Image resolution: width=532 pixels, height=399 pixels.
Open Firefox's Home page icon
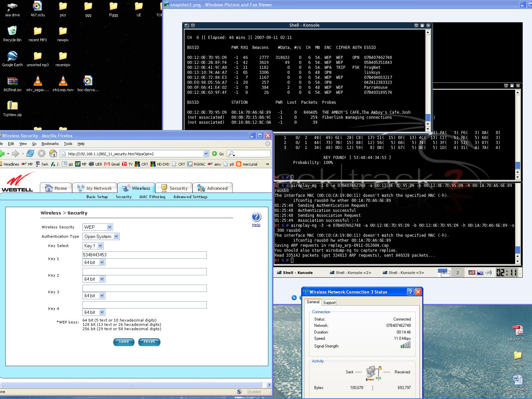[53, 153]
